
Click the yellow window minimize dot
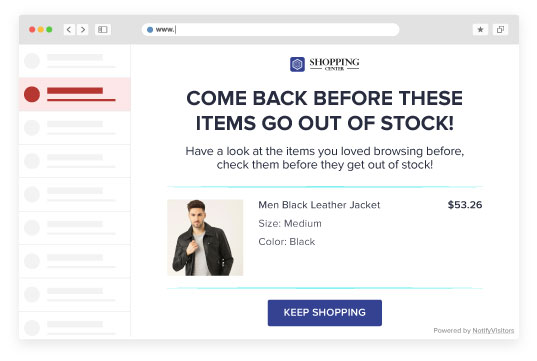pyautogui.click(x=41, y=29)
